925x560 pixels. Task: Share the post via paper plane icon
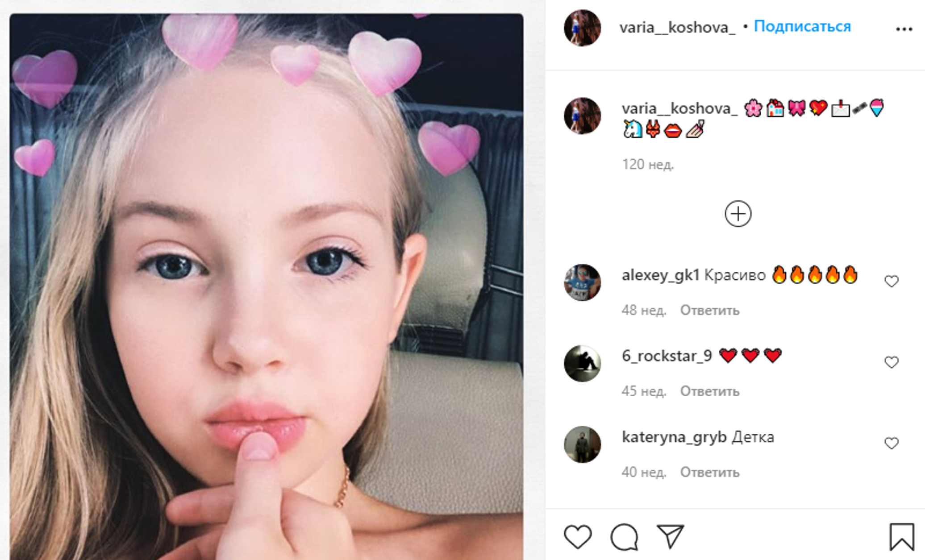click(671, 536)
